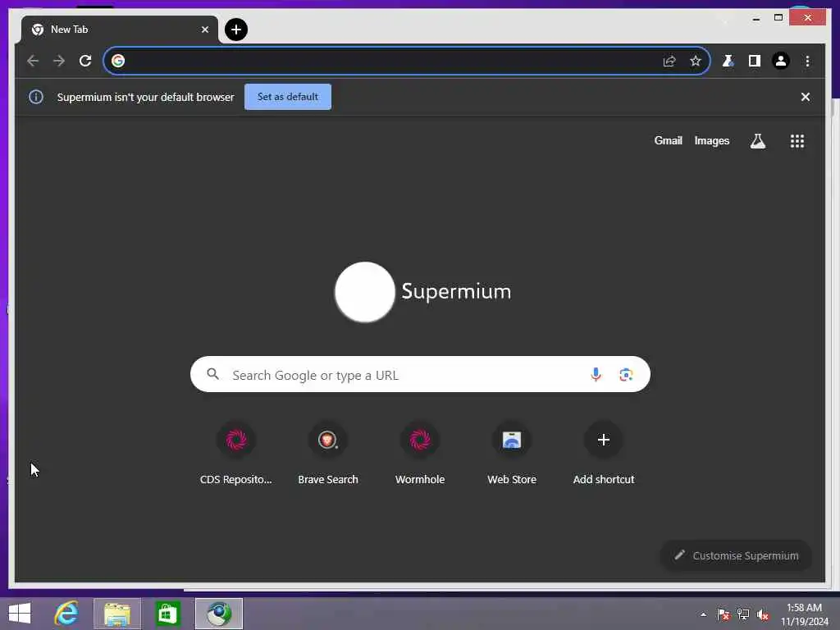840x630 pixels.
Task: Minimize the Supermium window
Action: (x=756, y=18)
